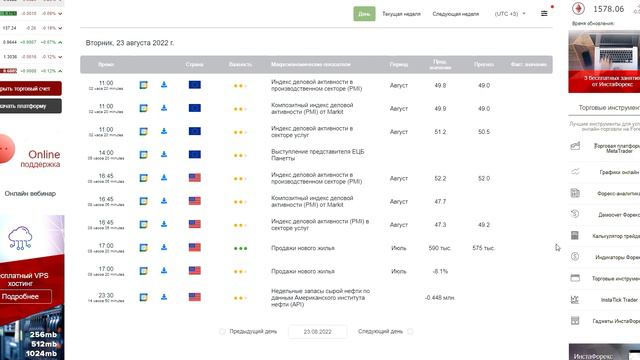Sort by the Время column header
The image size is (640, 360).
106,64
